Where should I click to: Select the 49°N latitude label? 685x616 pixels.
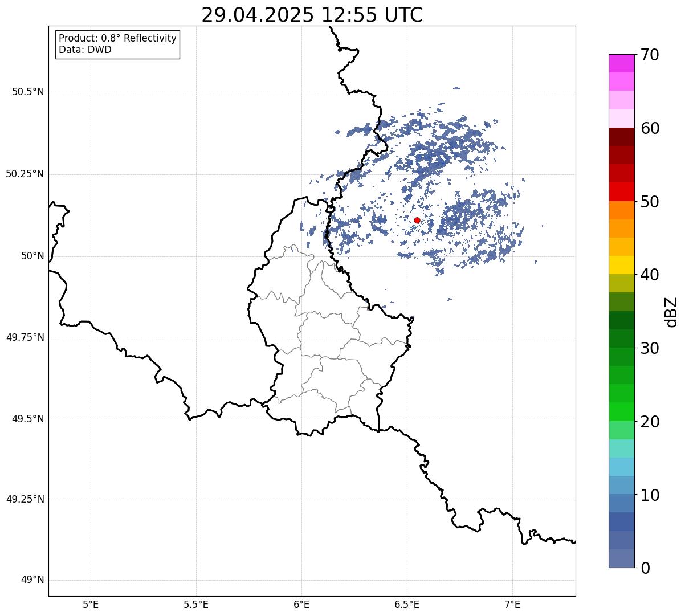[x=32, y=580]
